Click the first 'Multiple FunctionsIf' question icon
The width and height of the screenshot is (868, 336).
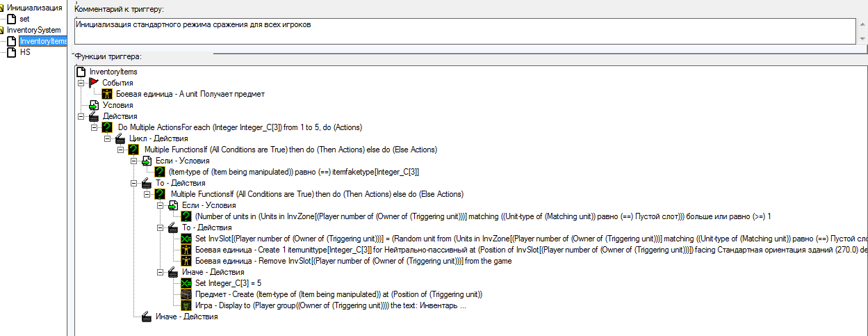[134, 150]
